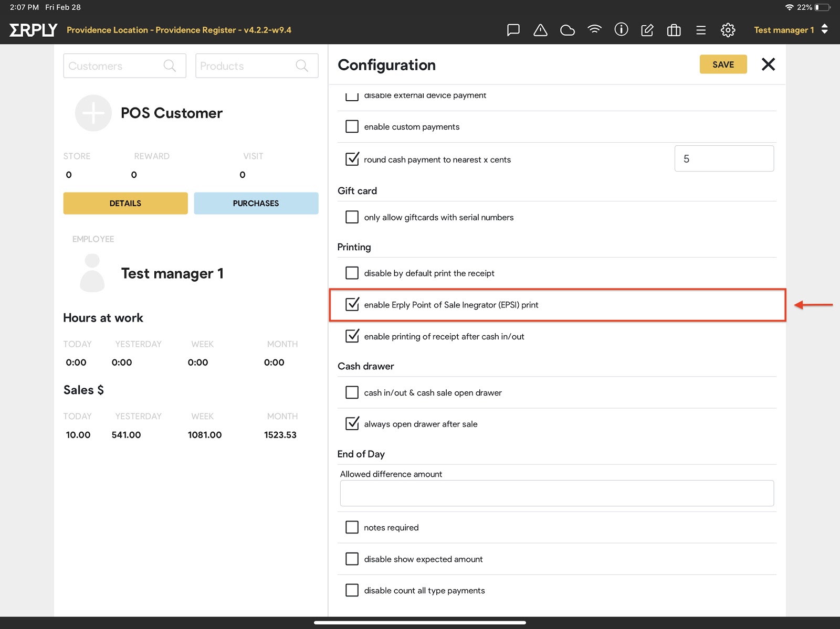Click the Test manager 1 employee name
Screen dimensions: 840x629
(172, 273)
